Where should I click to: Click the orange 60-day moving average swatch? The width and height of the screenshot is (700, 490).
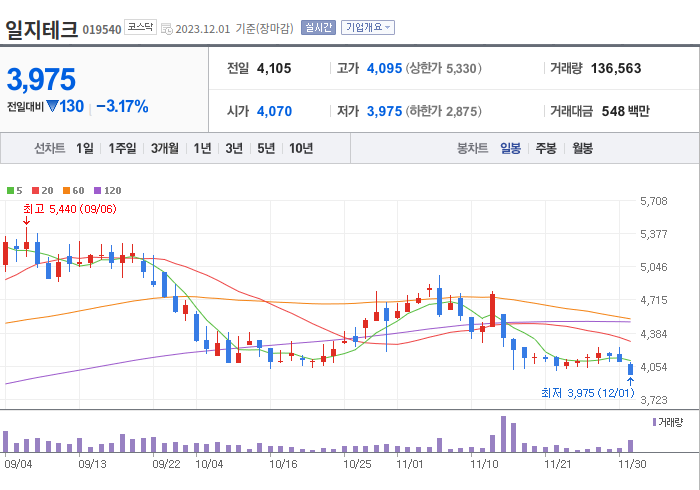tap(67, 191)
